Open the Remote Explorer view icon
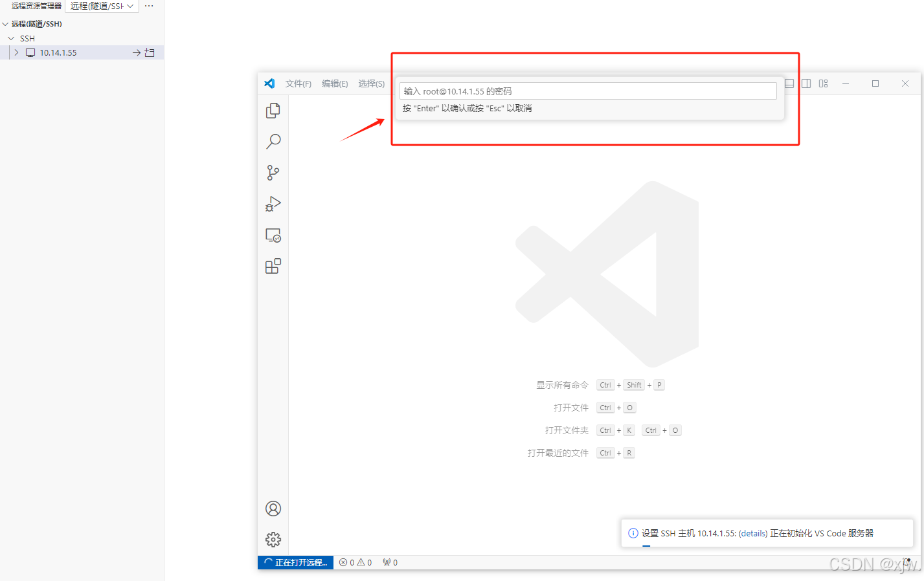 tap(273, 235)
